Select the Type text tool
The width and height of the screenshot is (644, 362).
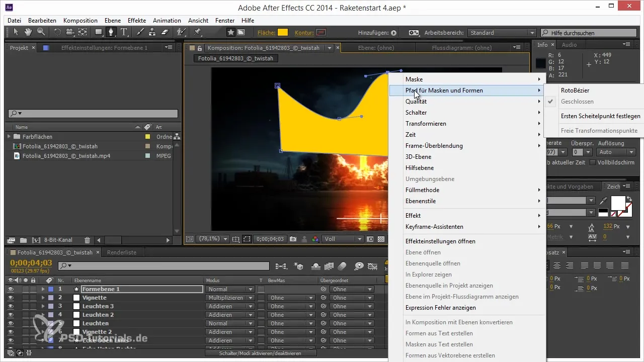(x=124, y=32)
